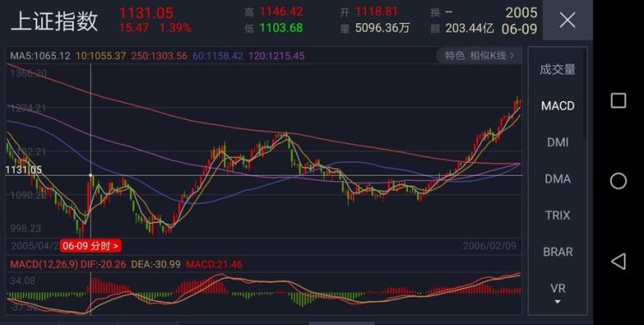Switch to the TRIX indicator

[x=557, y=215]
